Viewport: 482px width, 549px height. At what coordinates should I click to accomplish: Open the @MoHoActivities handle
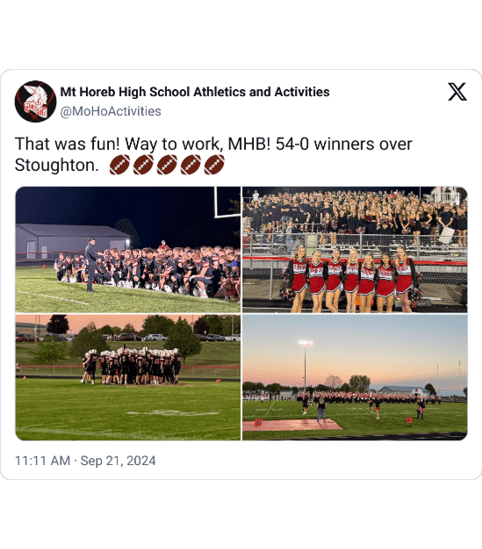click(111, 111)
